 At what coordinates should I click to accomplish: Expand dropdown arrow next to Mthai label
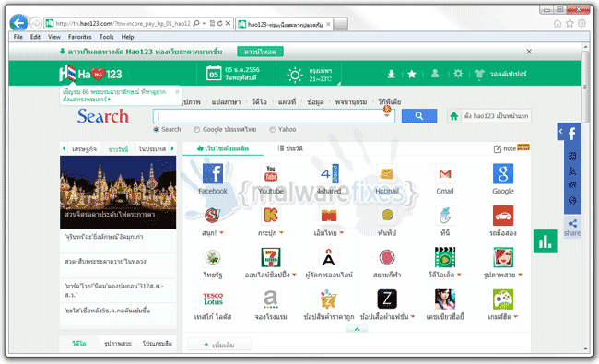[x=342, y=232]
